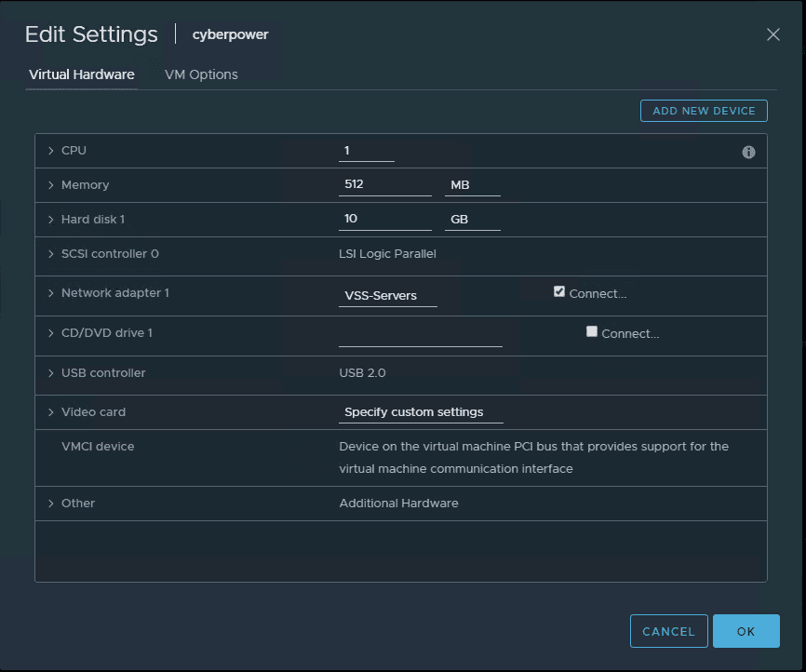Select the Virtual Hardware tab
This screenshot has height=672, width=806.
pos(82,74)
